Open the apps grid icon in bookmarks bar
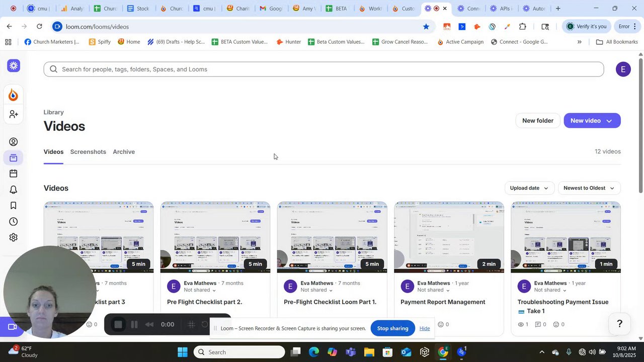Viewport: 644px width, 362px height. [8, 42]
